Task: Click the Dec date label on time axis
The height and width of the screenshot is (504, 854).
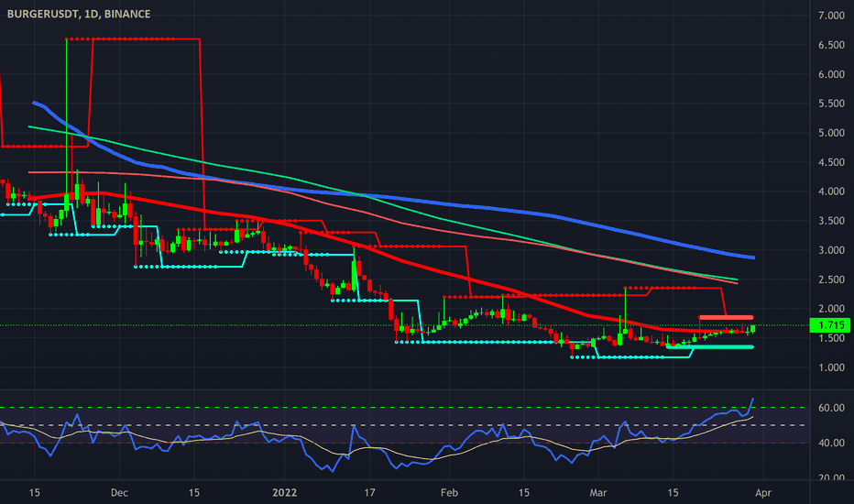Action: 119,493
